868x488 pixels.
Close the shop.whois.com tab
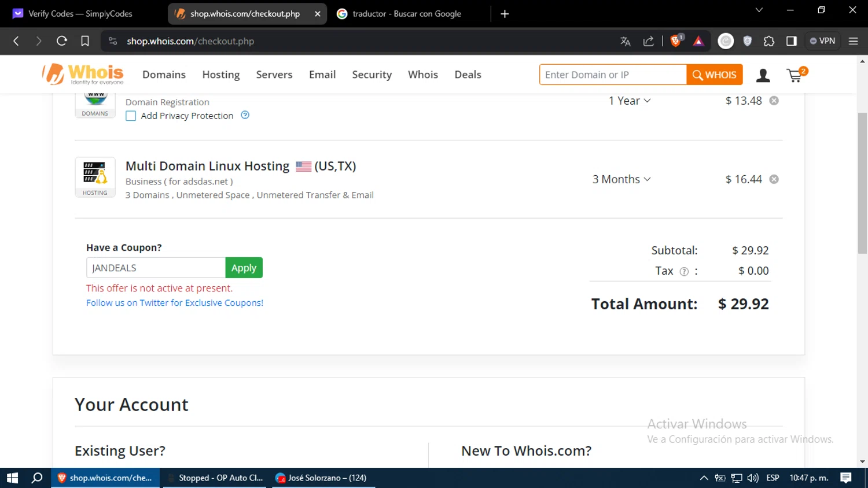(x=318, y=14)
